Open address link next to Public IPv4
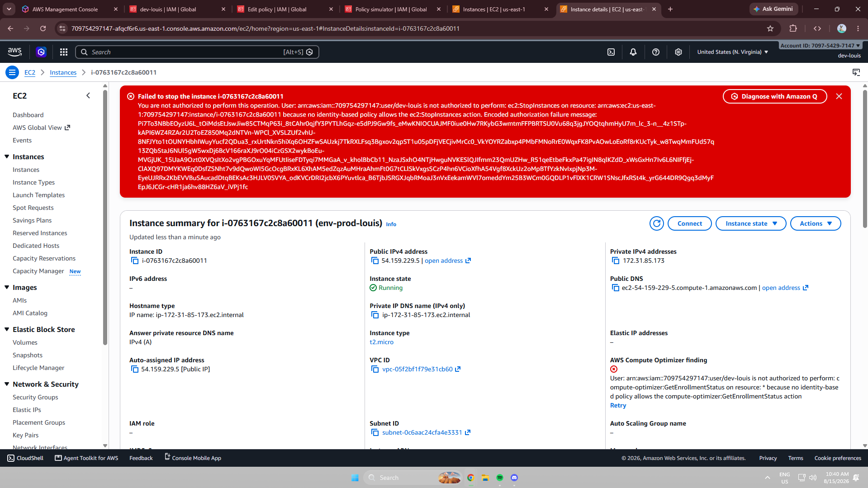 (448, 261)
